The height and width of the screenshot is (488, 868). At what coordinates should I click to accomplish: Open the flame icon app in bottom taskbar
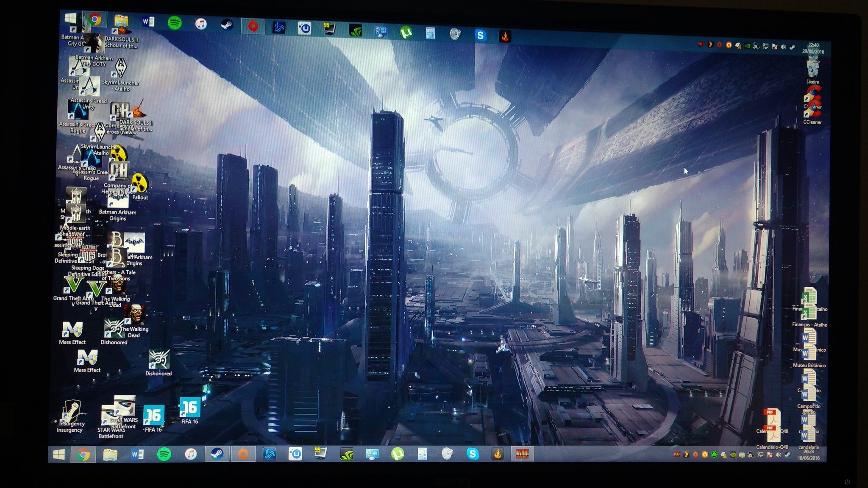pyautogui.click(x=498, y=454)
